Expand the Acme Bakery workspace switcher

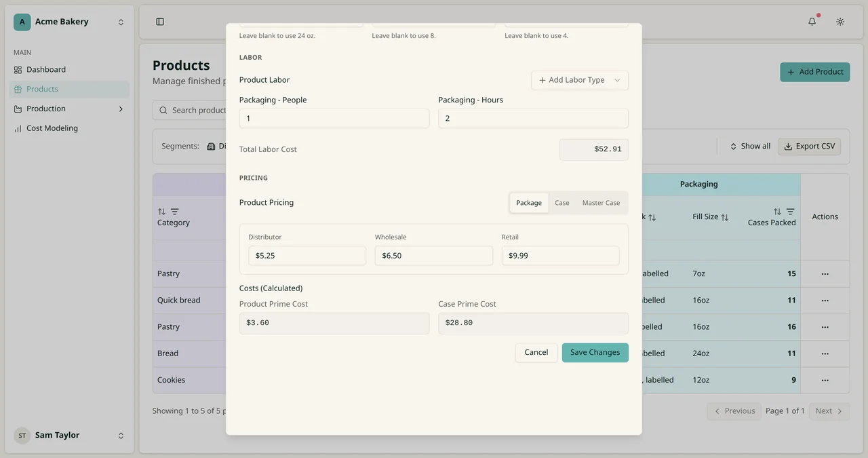[121, 22]
